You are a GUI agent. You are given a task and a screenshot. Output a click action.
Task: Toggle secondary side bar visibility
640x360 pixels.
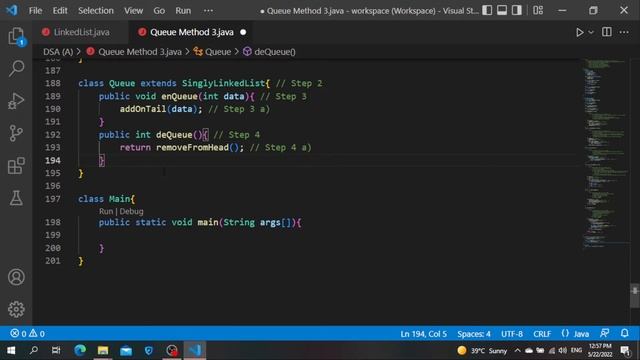click(517, 10)
